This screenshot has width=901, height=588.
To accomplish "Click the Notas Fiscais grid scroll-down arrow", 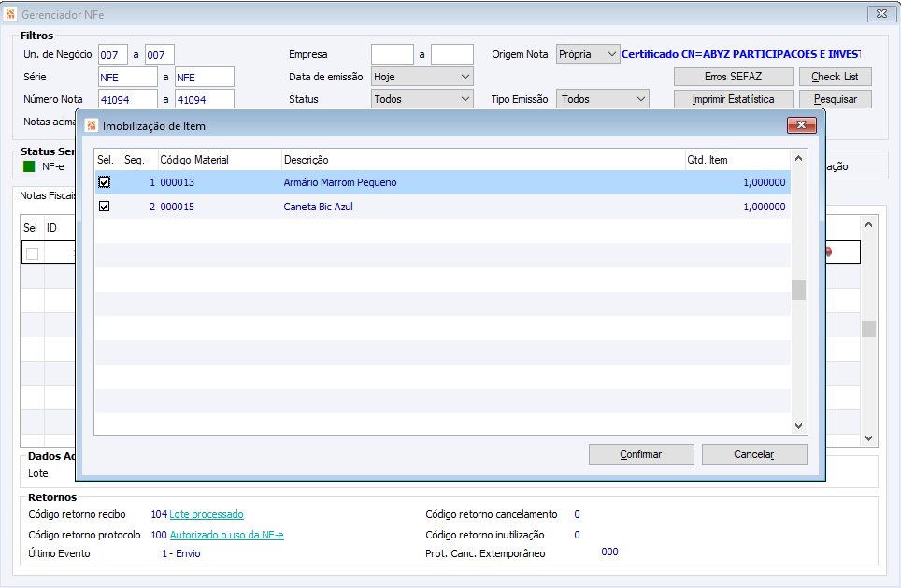I will coord(868,438).
